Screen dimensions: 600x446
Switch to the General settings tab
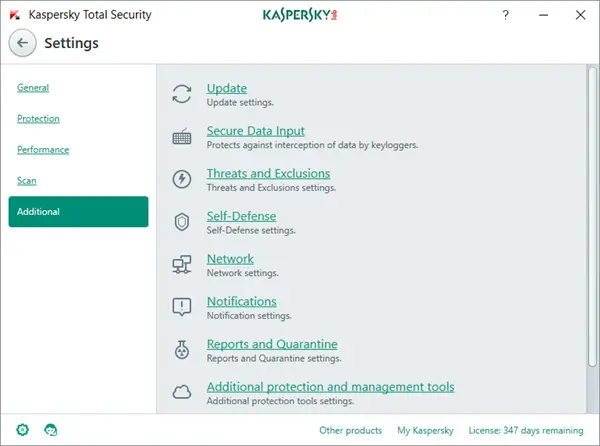pyautogui.click(x=33, y=88)
